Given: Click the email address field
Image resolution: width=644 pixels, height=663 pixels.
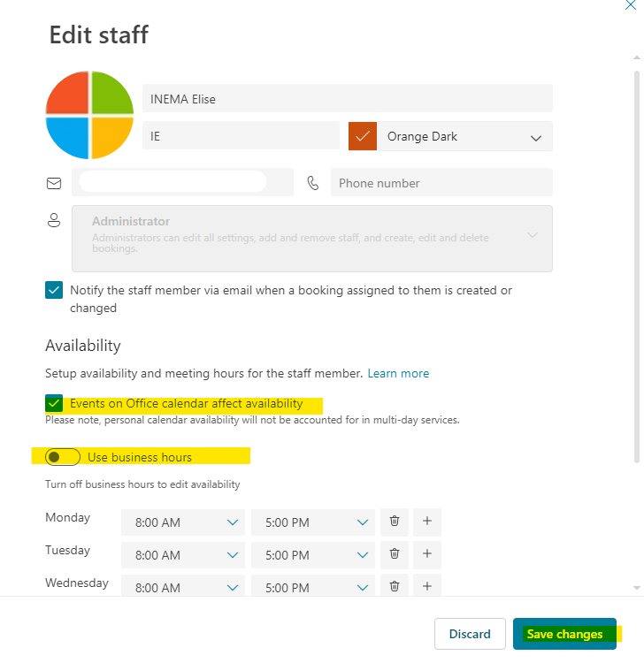Looking at the screenshot, I should pyautogui.click(x=182, y=182).
